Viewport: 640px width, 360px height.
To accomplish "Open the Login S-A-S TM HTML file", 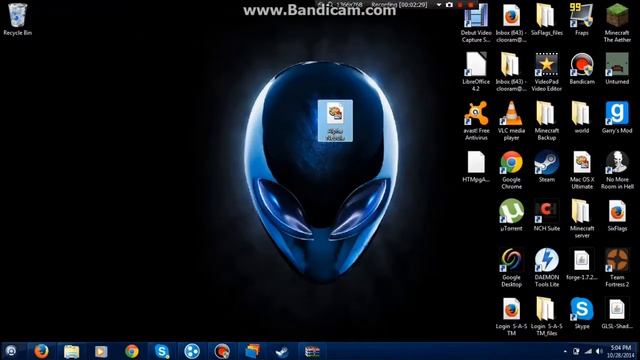I will [511, 316].
